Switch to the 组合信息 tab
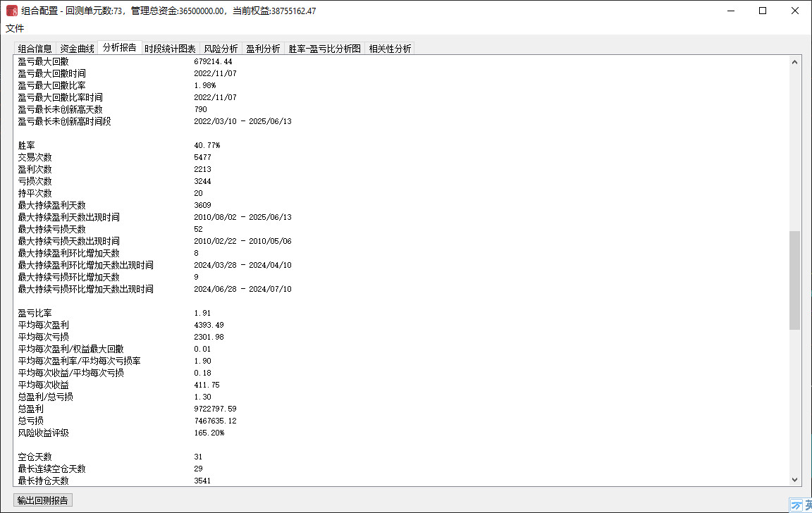 (x=35, y=49)
